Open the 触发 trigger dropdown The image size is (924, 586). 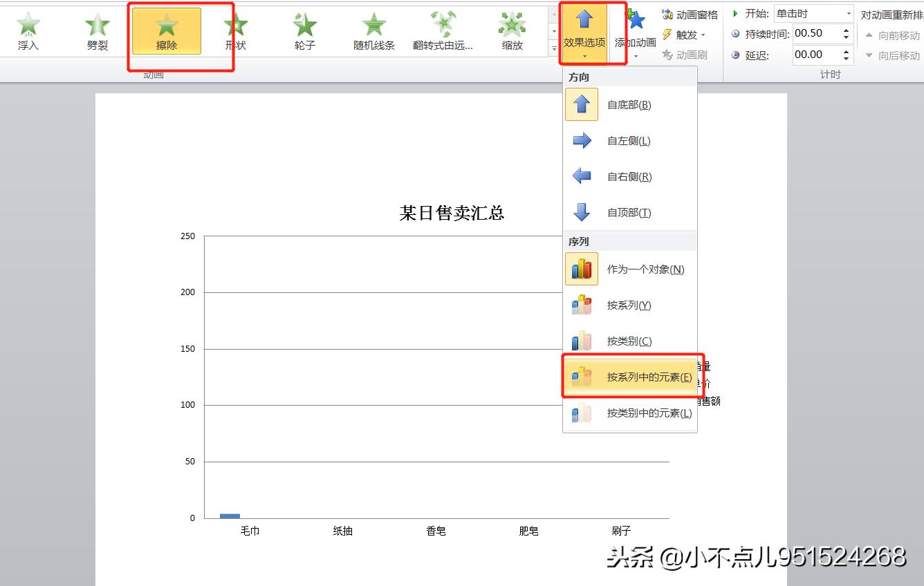684,34
